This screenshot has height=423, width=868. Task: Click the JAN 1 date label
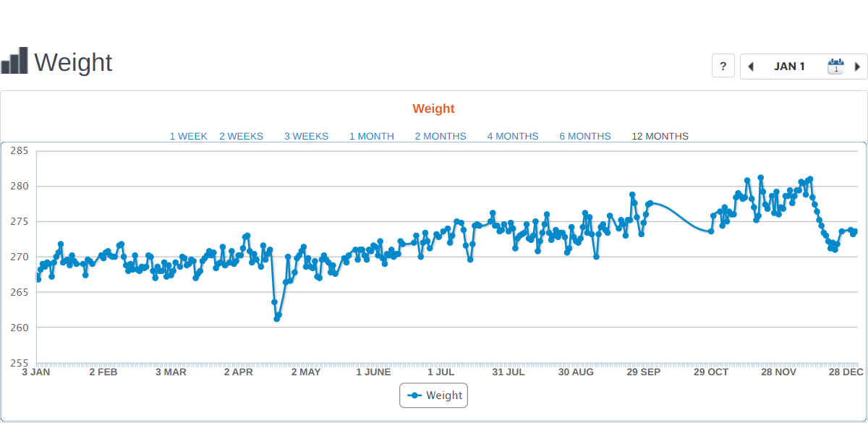pos(789,67)
